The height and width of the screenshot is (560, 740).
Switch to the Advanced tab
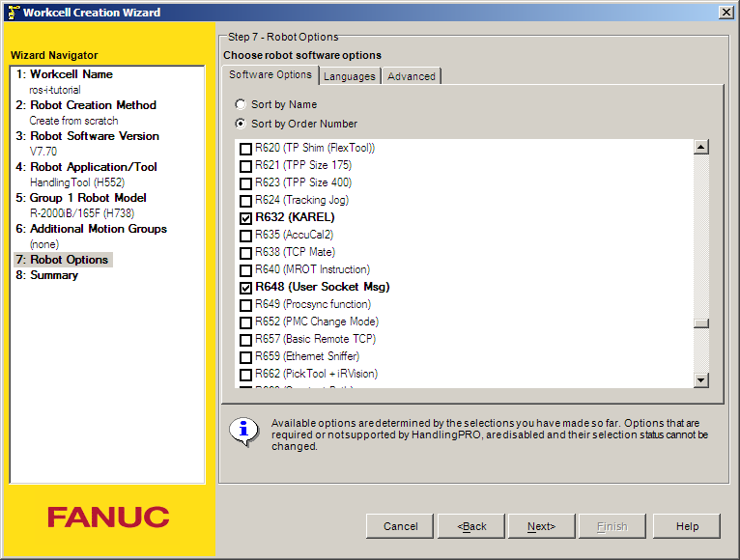coord(412,76)
